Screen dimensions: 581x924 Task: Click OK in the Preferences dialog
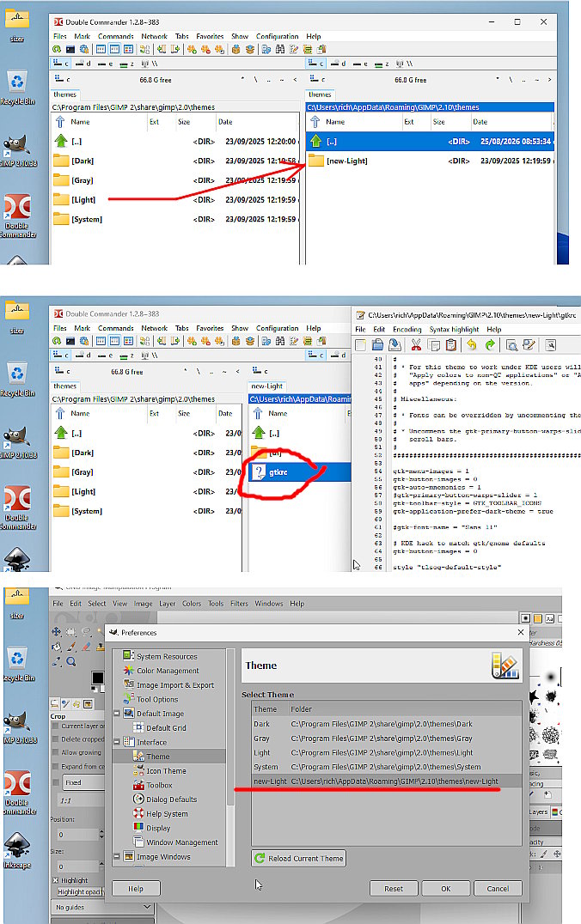446,889
